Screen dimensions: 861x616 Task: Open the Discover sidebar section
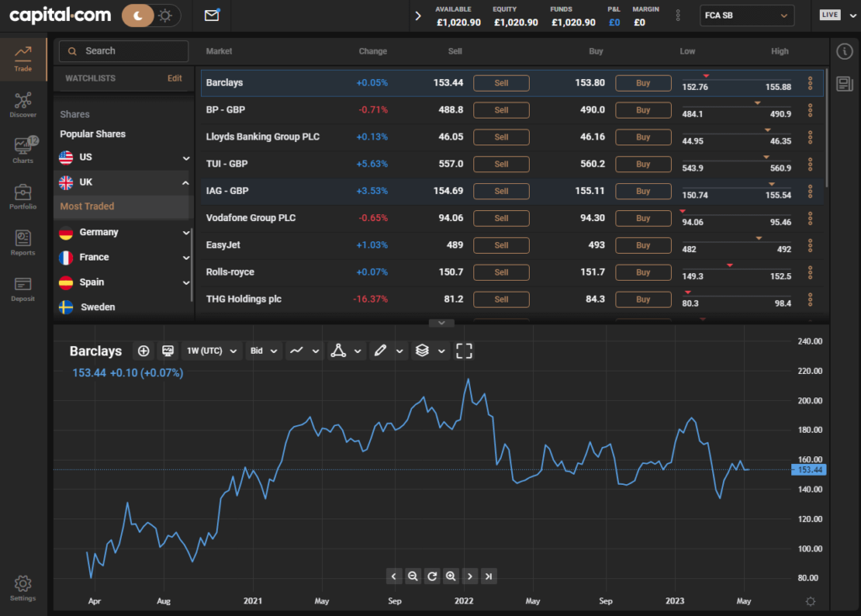coord(23,105)
